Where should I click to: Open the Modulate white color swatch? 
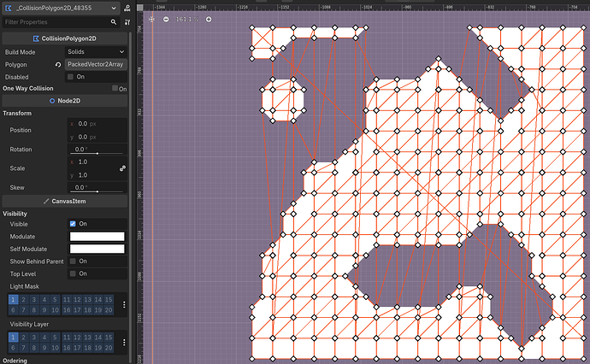[97, 236]
